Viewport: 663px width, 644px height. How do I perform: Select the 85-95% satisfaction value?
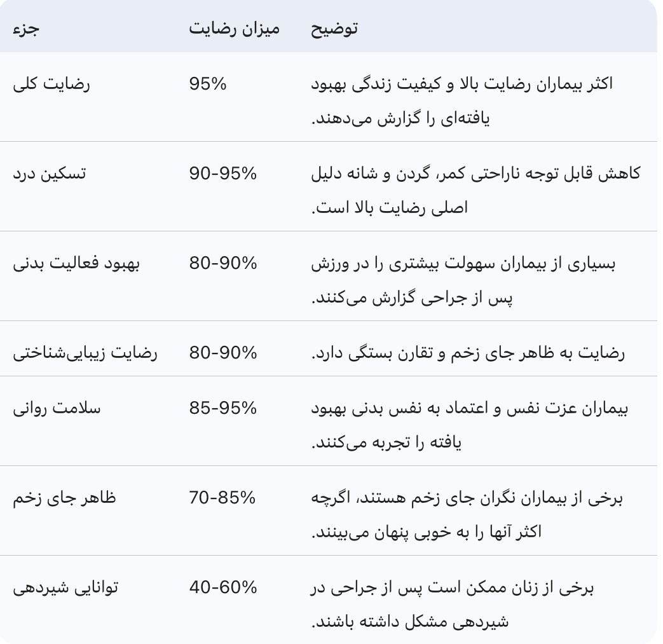pos(223,408)
